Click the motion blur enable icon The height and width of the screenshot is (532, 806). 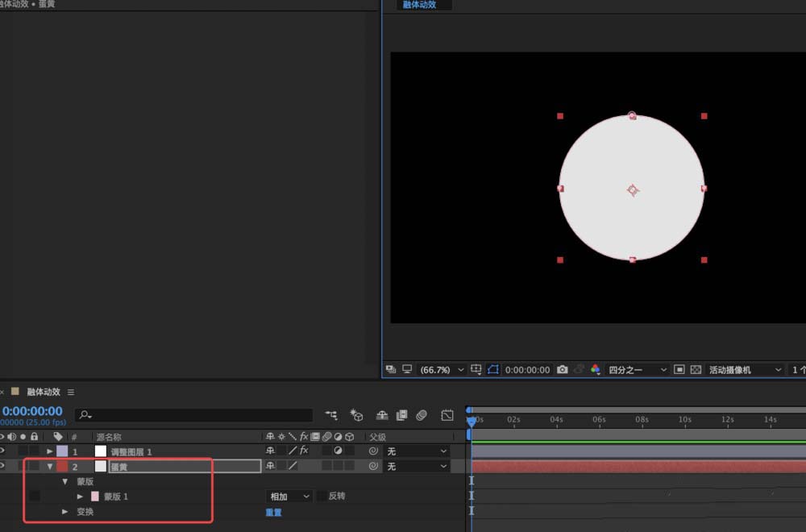point(422,415)
